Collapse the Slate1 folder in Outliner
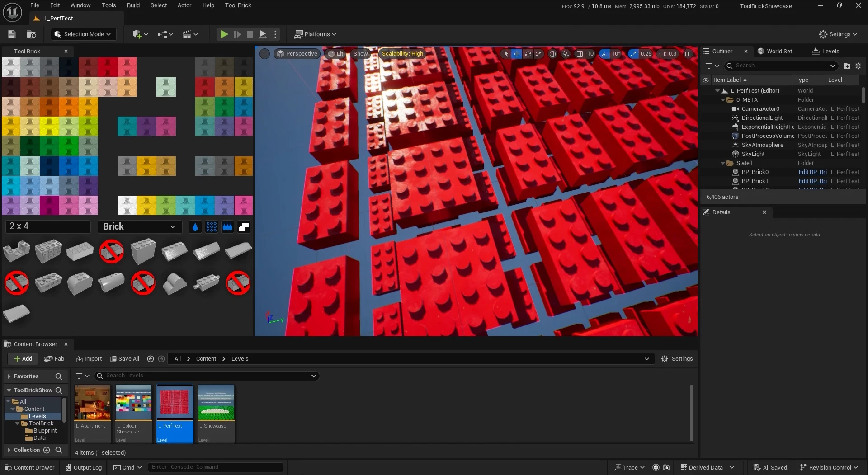This screenshot has width=868, height=475. (x=723, y=163)
